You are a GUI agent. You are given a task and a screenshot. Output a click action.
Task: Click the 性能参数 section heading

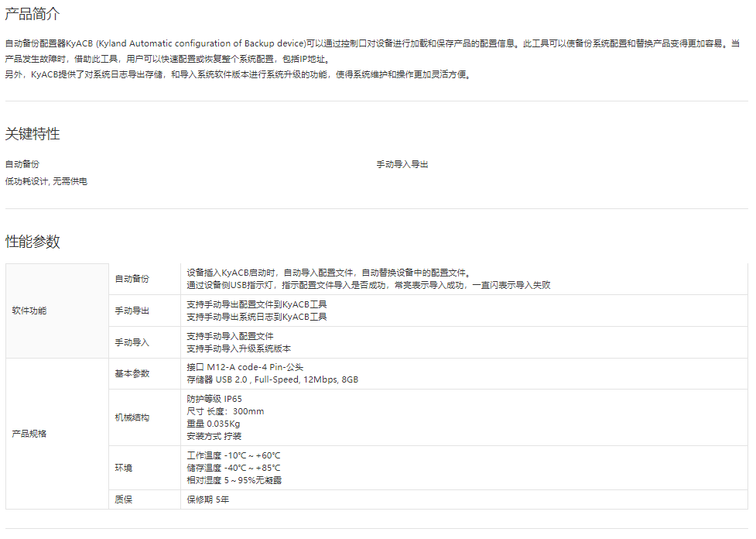click(32, 242)
